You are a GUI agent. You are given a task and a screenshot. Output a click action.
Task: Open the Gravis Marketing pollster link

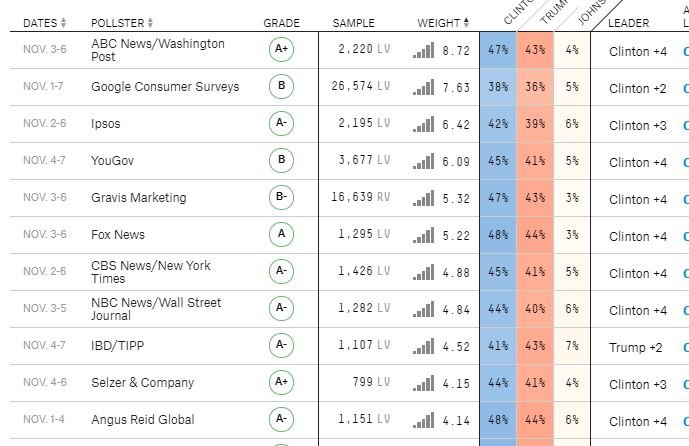pyautogui.click(x=138, y=198)
